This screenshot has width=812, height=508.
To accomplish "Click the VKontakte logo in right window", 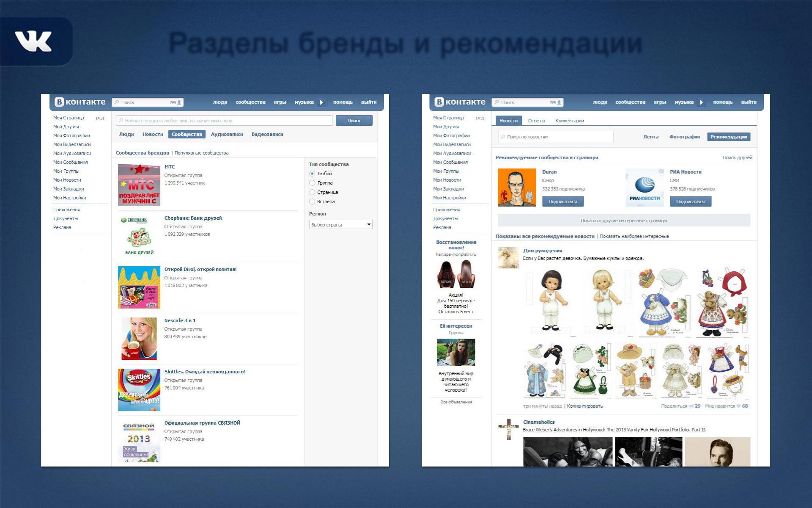I will 460,102.
